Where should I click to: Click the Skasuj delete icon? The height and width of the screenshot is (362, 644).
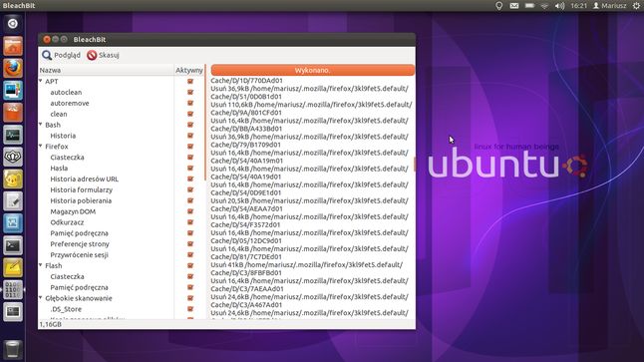(x=92, y=55)
